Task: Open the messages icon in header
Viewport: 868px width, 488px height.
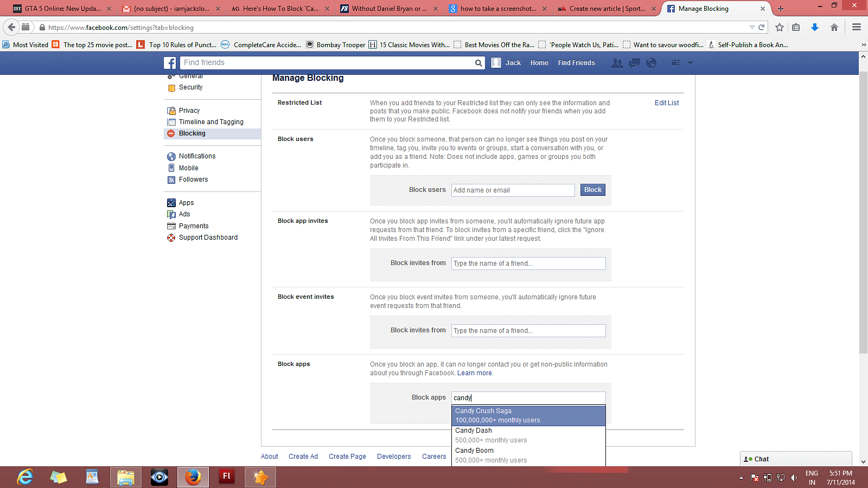Action: pyautogui.click(x=634, y=63)
